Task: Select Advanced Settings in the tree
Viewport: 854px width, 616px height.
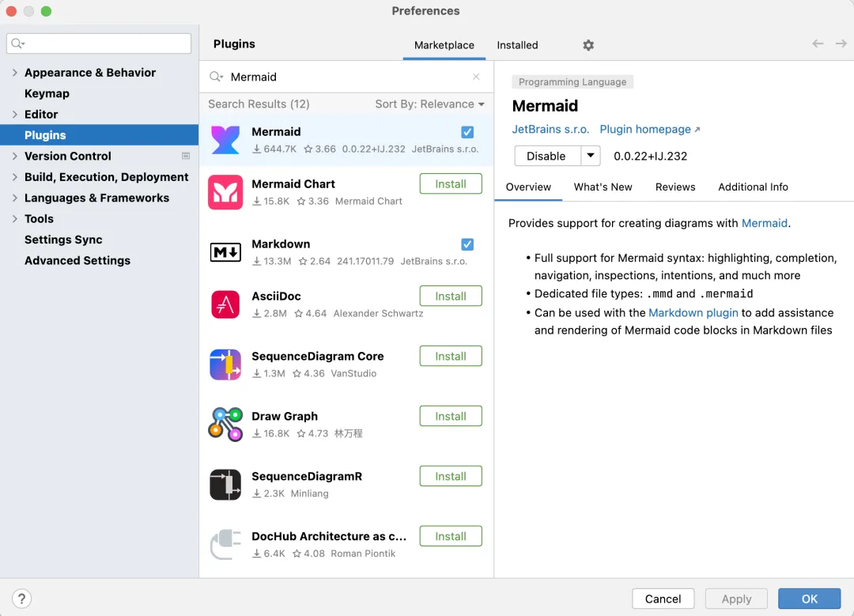Action: [77, 260]
